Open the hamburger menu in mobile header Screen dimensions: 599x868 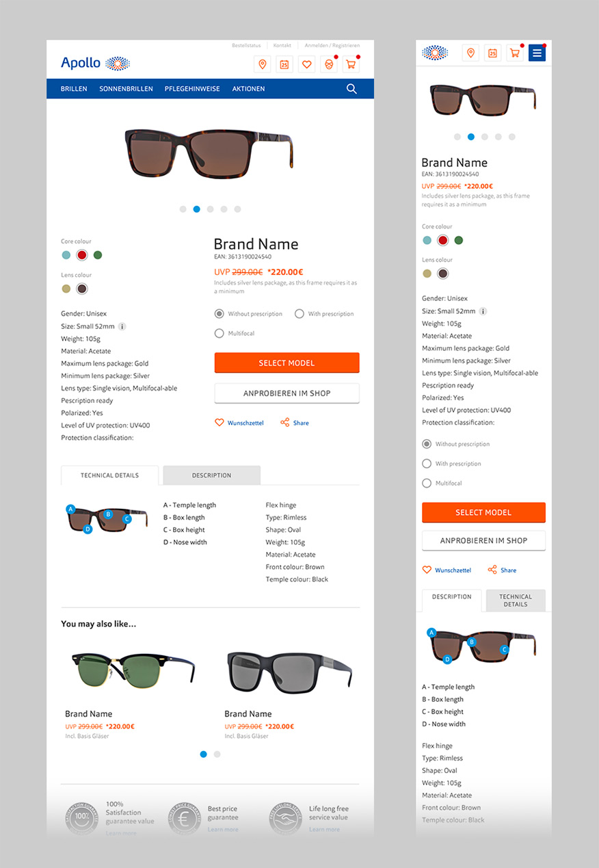tap(537, 53)
